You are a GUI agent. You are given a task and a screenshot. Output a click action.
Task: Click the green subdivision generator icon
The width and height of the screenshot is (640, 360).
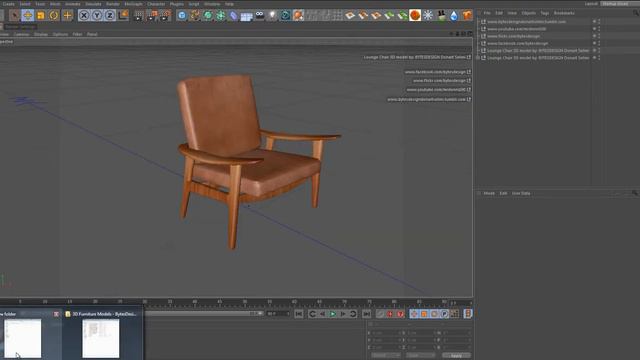208,16
